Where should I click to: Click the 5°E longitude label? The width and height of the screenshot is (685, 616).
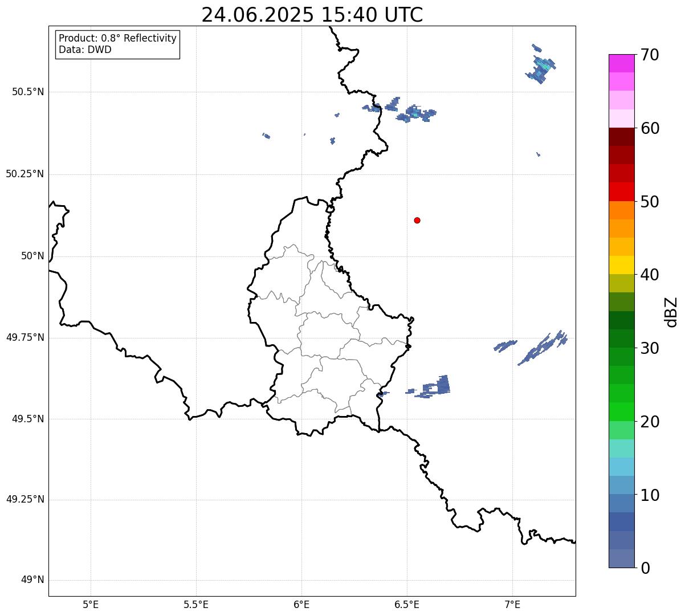tap(91, 604)
